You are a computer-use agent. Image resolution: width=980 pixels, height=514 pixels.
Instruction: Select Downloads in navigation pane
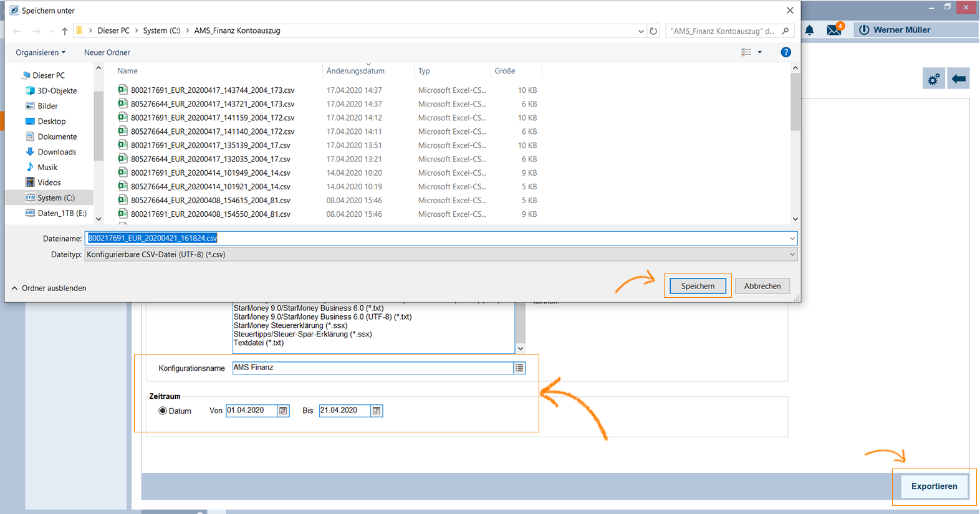[x=56, y=152]
